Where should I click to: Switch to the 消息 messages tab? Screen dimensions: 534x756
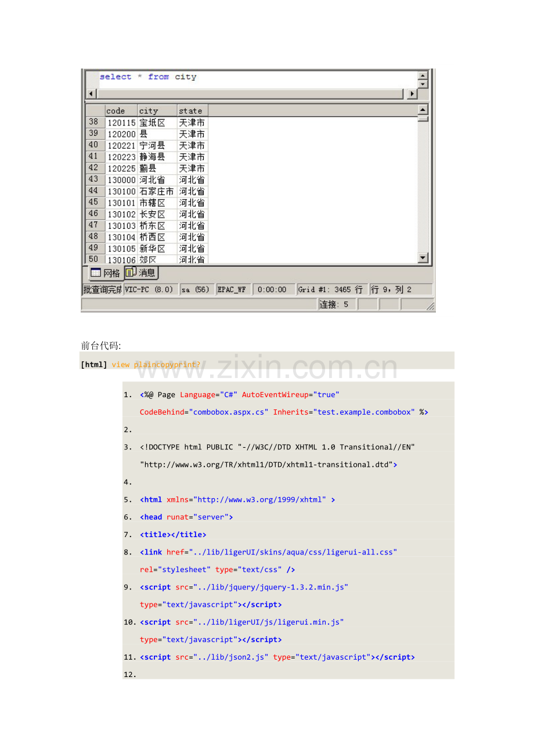point(141,272)
